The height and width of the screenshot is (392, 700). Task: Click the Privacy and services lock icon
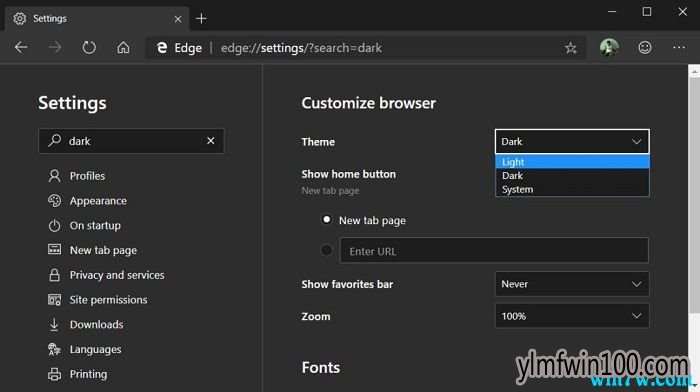point(54,275)
